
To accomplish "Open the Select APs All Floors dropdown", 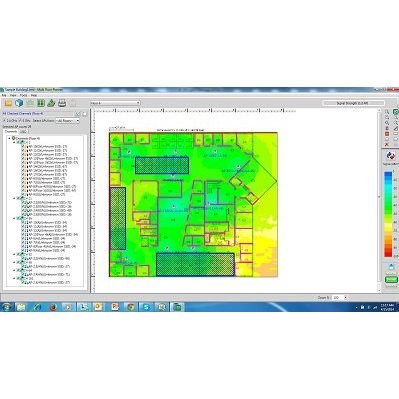I will coord(68,121).
